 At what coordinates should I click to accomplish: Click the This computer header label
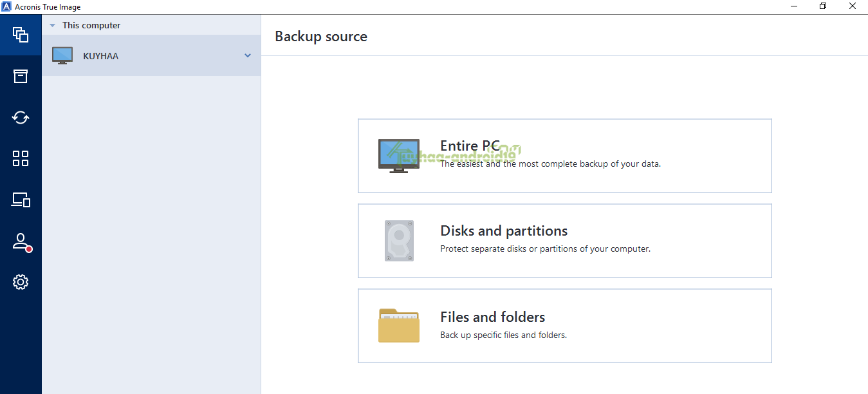(x=91, y=26)
